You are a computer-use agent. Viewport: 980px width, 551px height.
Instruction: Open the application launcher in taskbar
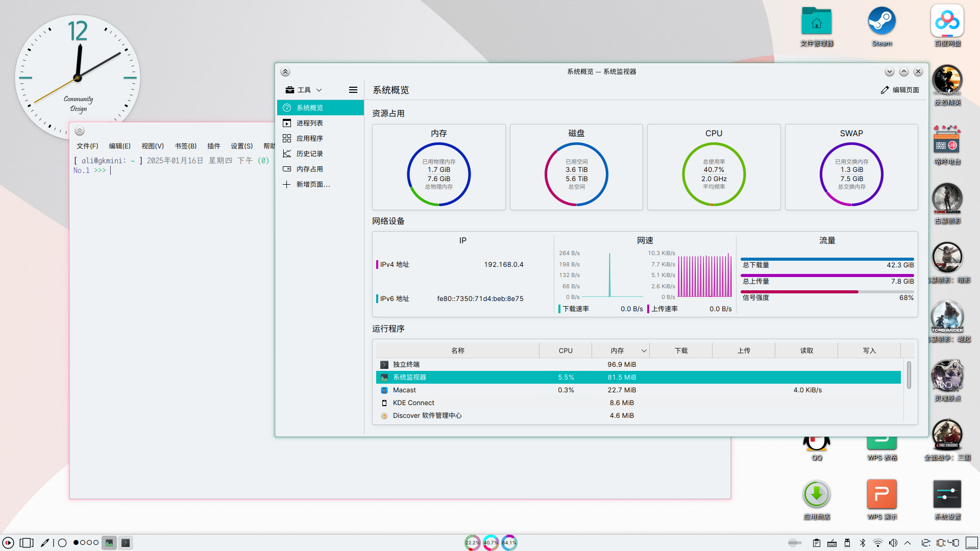(x=8, y=543)
